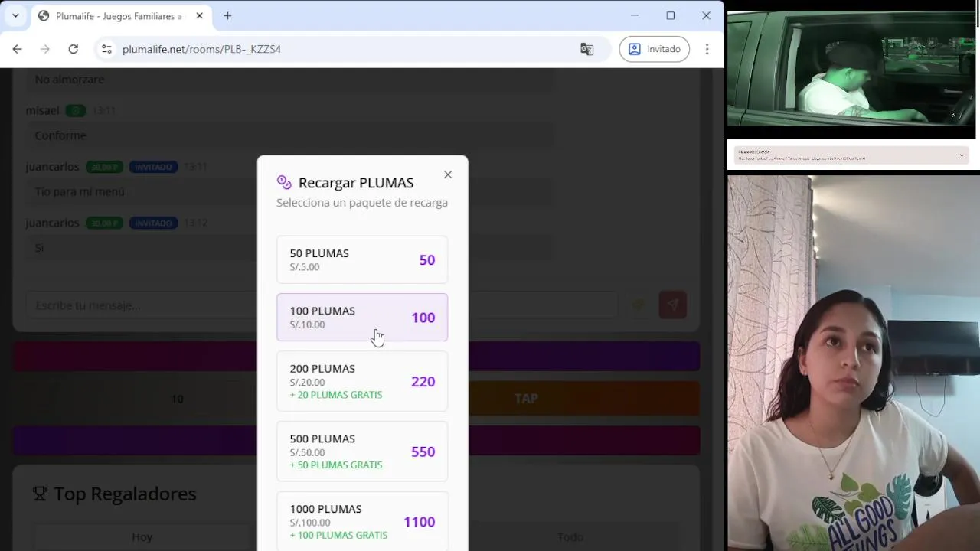Click the coins icon beside Recargar PLUMAS
The image size is (980, 551).
[x=284, y=182]
